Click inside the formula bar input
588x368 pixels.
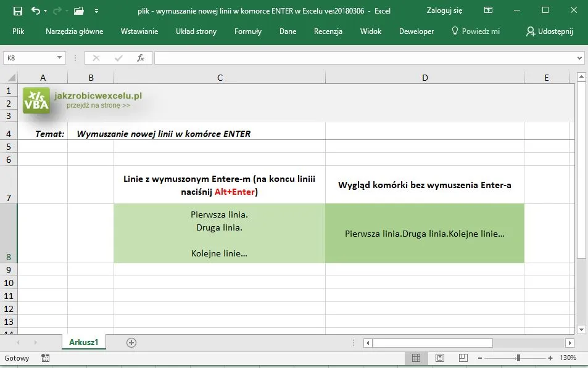tap(365, 58)
